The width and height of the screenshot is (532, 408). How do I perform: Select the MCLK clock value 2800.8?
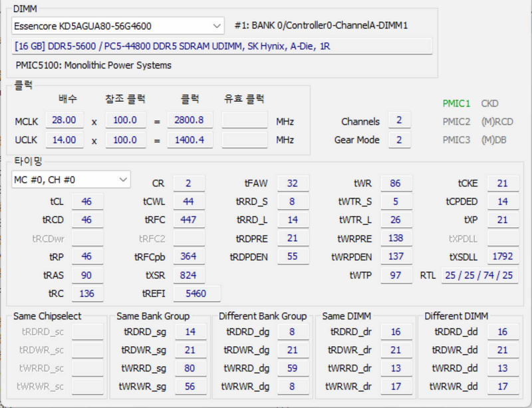click(190, 121)
